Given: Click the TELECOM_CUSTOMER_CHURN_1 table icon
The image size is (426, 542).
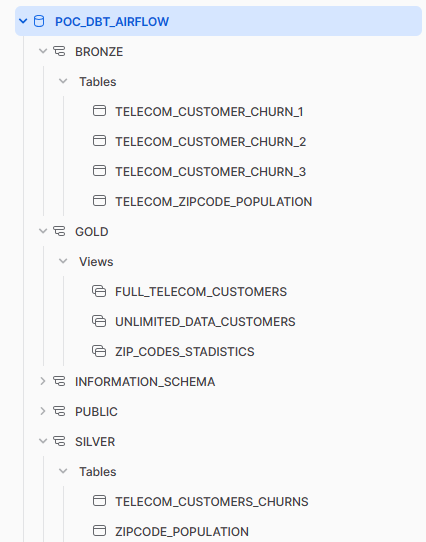Looking at the screenshot, I should [100, 111].
